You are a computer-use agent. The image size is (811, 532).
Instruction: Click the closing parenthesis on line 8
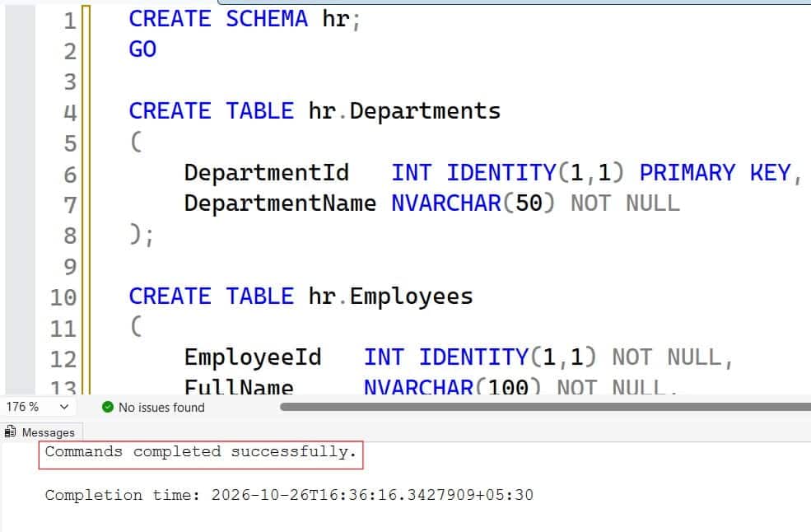(x=135, y=234)
